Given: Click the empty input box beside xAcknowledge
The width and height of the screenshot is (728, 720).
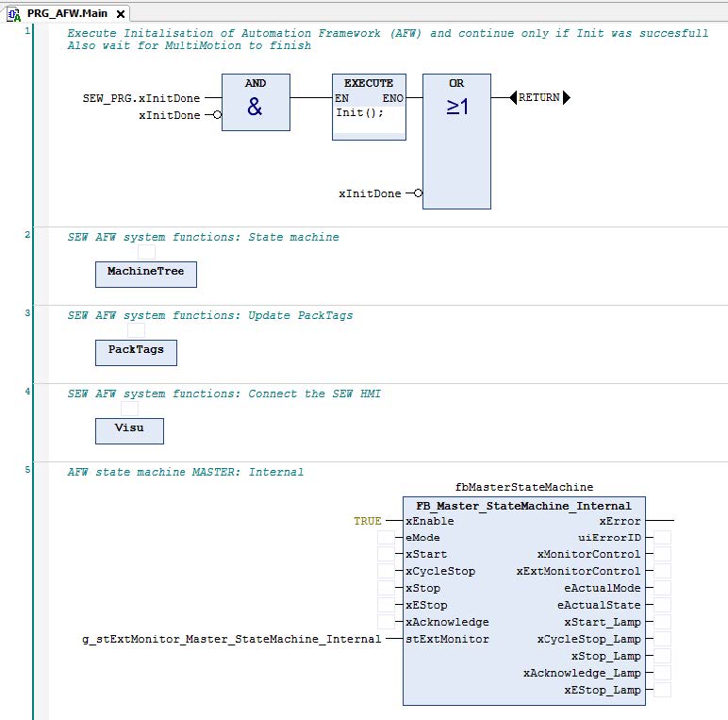Looking at the screenshot, I should [x=386, y=623].
